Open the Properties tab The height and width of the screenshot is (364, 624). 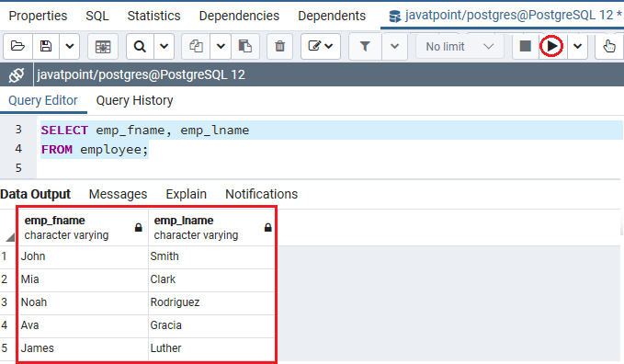38,16
